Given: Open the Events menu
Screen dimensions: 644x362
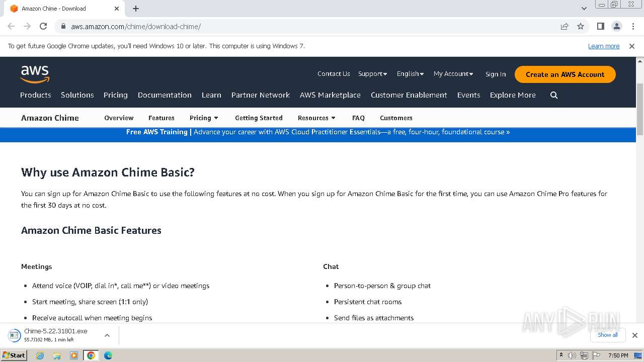Looking at the screenshot, I should [x=469, y=95].
